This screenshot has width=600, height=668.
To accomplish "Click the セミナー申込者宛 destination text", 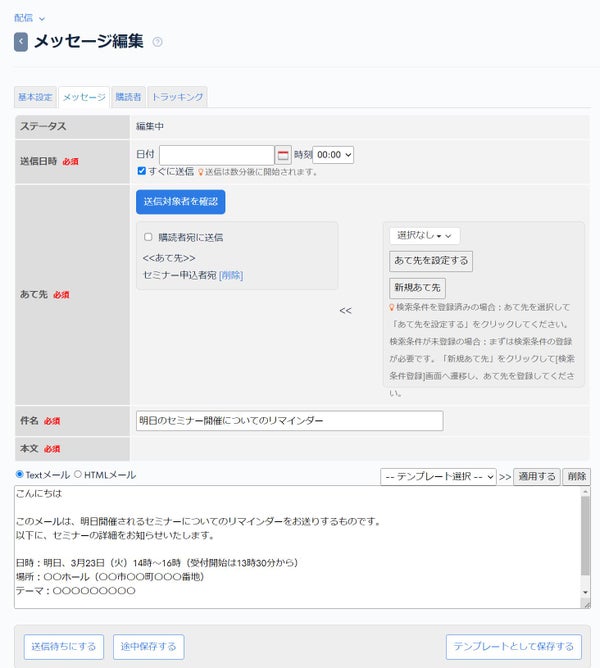I will pos(179,275).
